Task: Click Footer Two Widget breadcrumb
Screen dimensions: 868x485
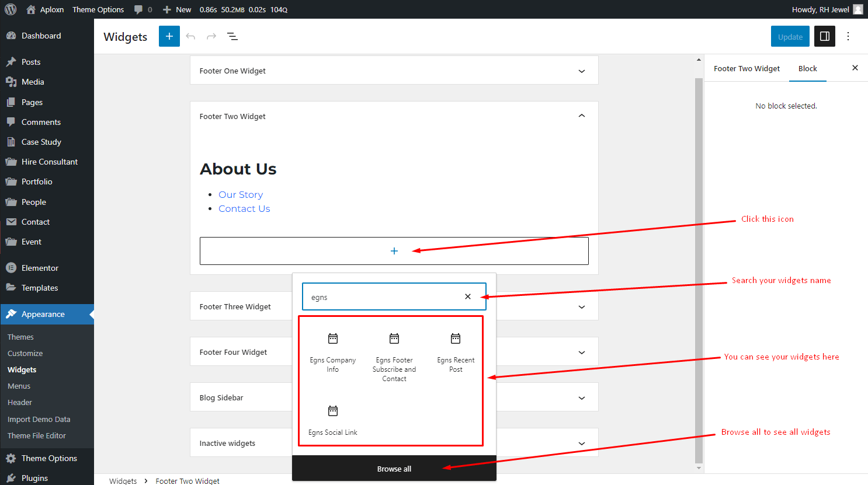Action: (x=188, y=481)
